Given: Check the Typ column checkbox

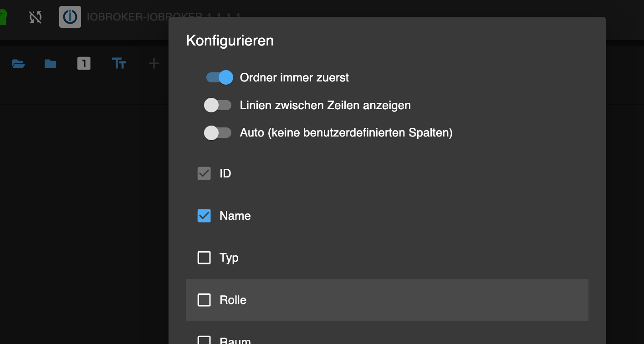Looking at the screenshot, I should coord(204,258).
